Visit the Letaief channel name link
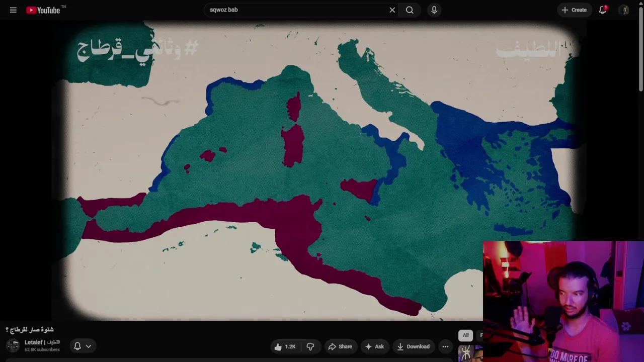The height and width of the screenshot is (362, 644). [x=42, y=342]
